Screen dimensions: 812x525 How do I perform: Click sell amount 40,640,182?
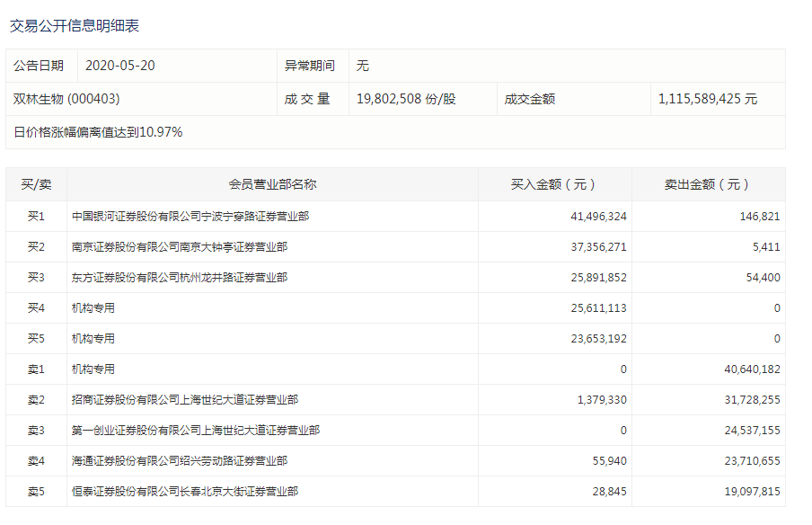(x=752, y=369)
